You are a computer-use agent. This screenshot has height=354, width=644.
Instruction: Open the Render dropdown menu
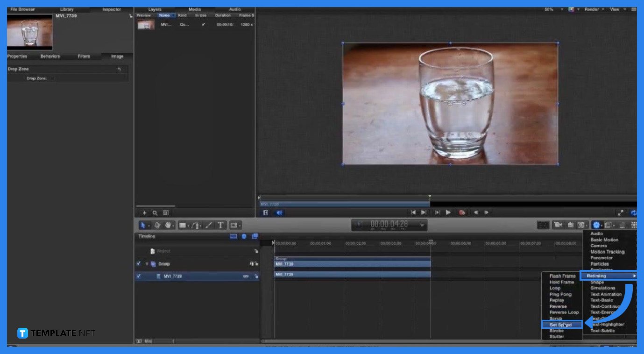point(594,9)
